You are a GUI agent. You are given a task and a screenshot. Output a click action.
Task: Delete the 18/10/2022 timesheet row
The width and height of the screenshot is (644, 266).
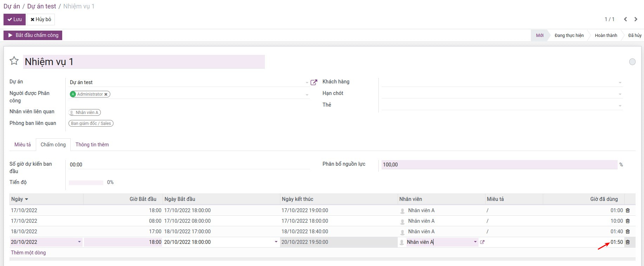tap(627, 232)
